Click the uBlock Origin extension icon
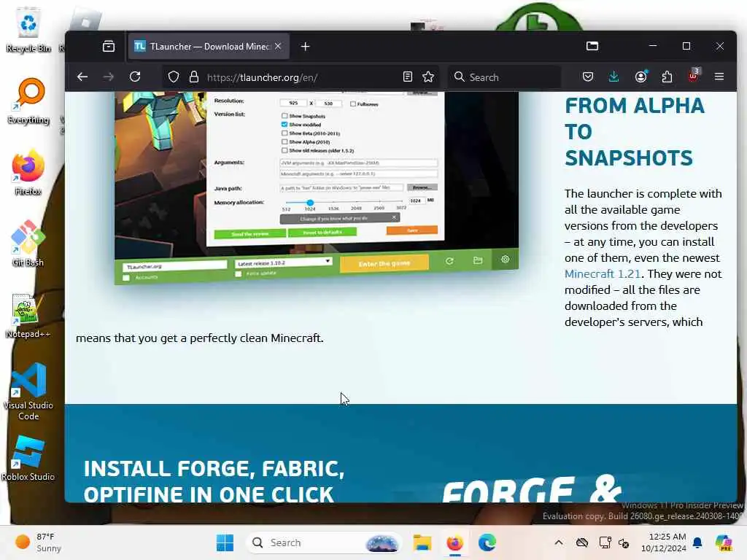This screenshot has width=747, height=560. coord(693,76)
